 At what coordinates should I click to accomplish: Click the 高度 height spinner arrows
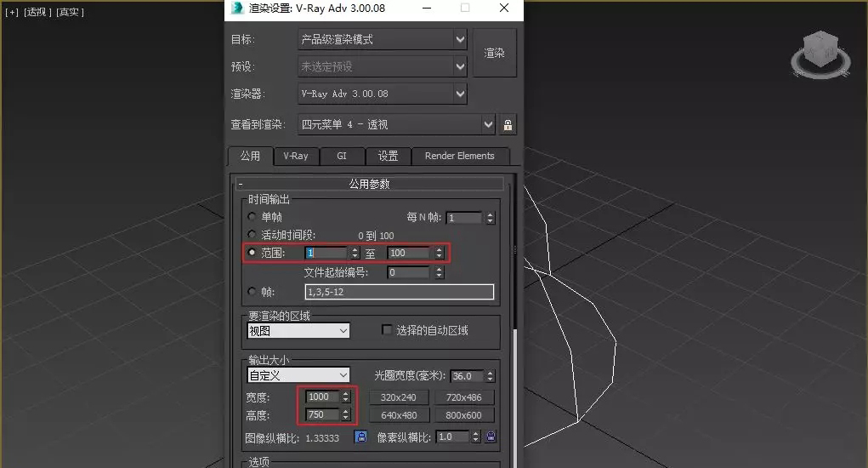tap(346, 414)
